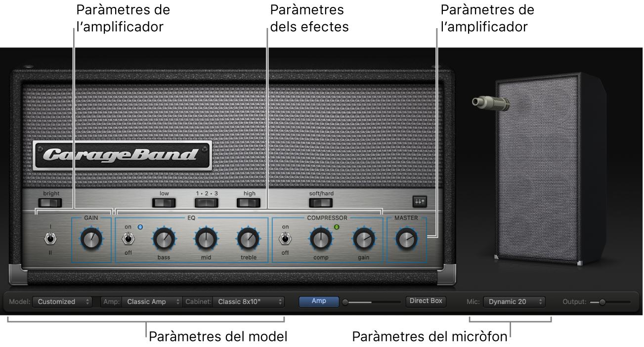
Task: Toggle the I/II channel switch
Action: pyautogui.click(x=51, y=239)
